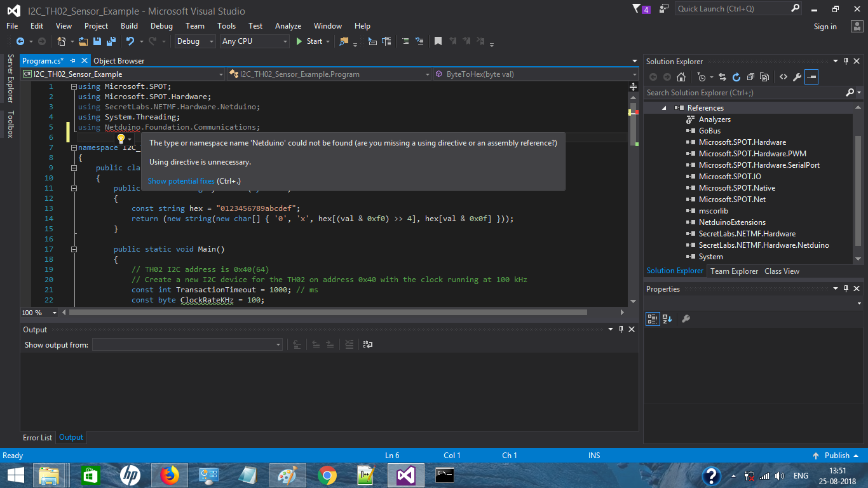
Task: Click the Home icon in Solution Explorer
Action: [x=681, y=77]
